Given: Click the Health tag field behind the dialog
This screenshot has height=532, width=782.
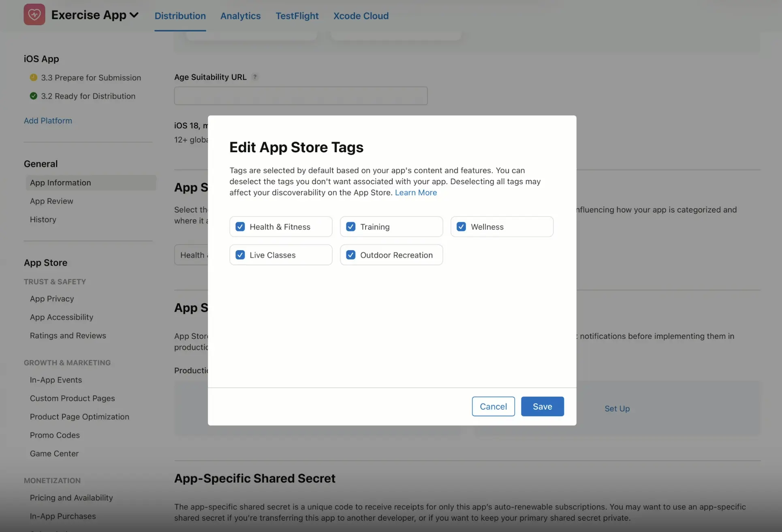Looking at the screenshot, I should click(x=191, y=255).
